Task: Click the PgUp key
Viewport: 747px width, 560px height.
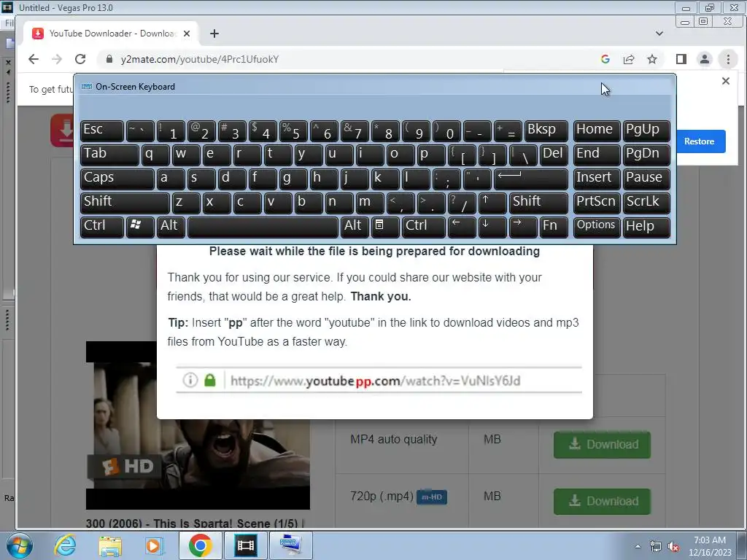Action: click(x=646, y=131)
